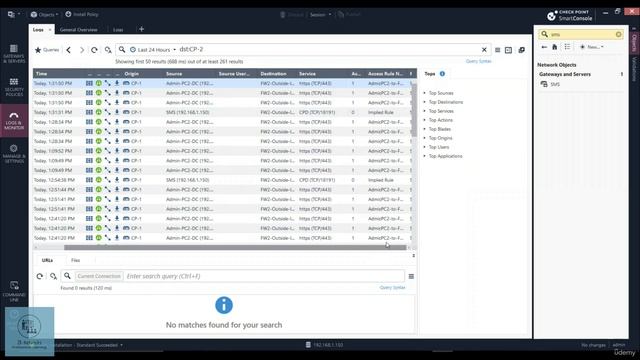Toggle auto-refresh in URLs pane
The width and height of the screenshot is (640, 360).
click(53, 276)
